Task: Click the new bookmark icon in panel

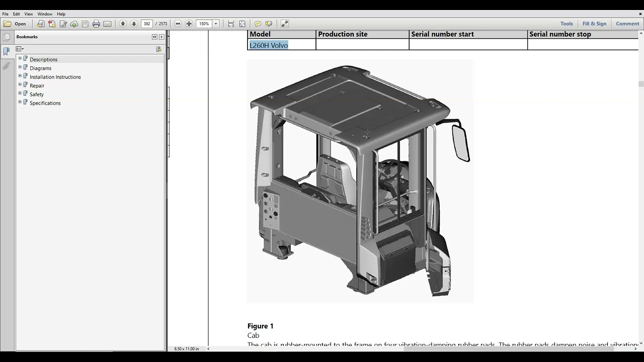Action: click(159, 49)
